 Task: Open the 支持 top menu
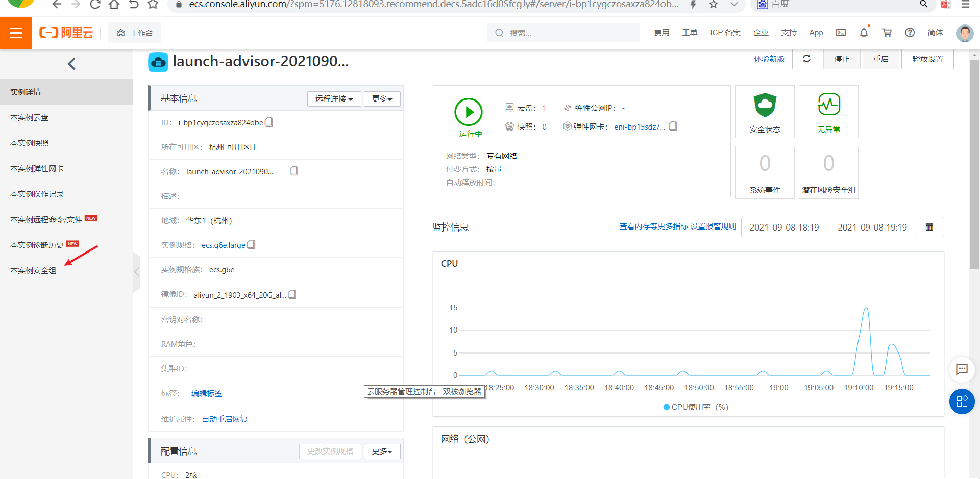[789, 33]
